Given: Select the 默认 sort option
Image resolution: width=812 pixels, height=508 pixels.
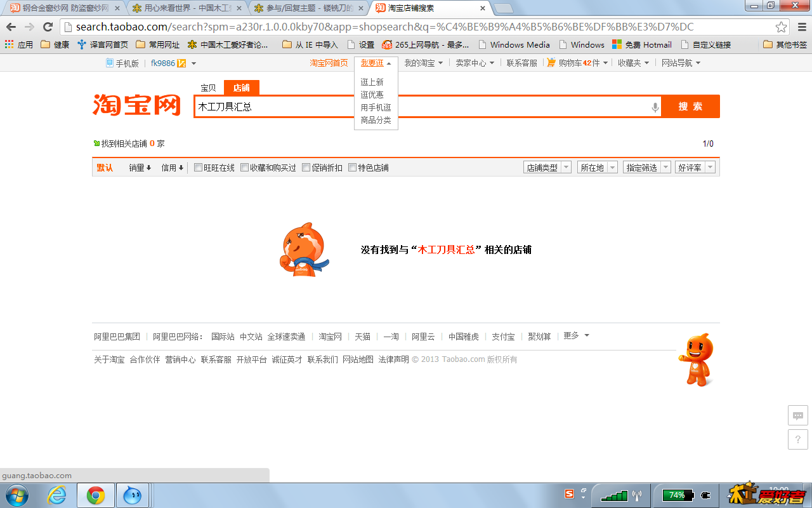Looking at the screenshot, I should [105, 168].
